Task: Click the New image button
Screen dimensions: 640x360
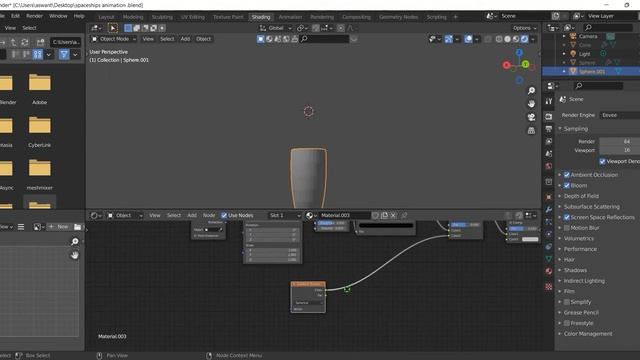Action: [59, 227]
